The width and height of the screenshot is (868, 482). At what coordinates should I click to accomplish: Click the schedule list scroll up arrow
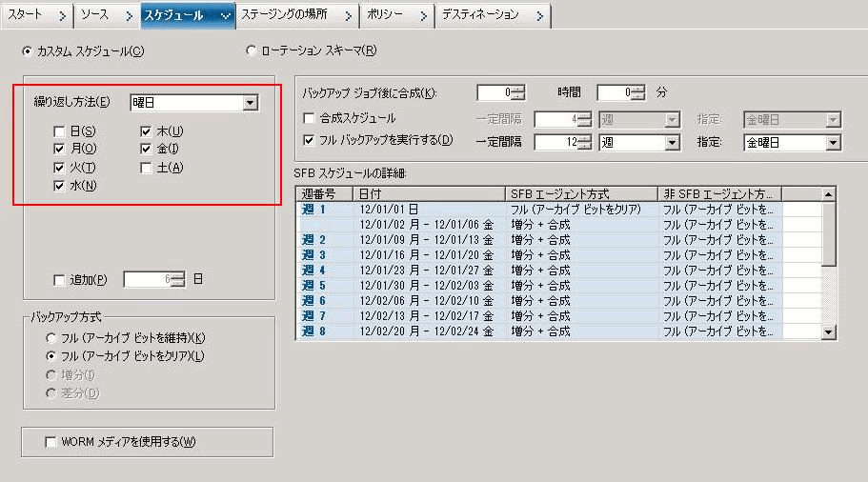click(828, 194)
